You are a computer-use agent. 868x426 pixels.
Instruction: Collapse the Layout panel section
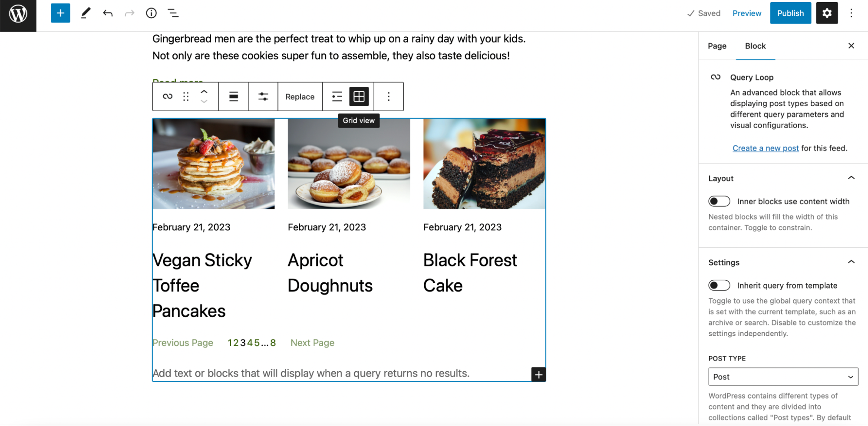click(851, 178)
